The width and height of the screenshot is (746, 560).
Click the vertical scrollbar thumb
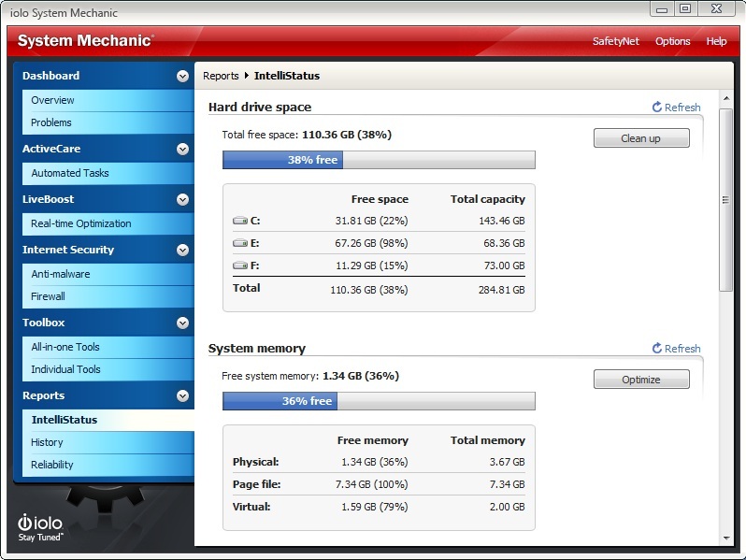pyautogui.click(x=725, y=200)
